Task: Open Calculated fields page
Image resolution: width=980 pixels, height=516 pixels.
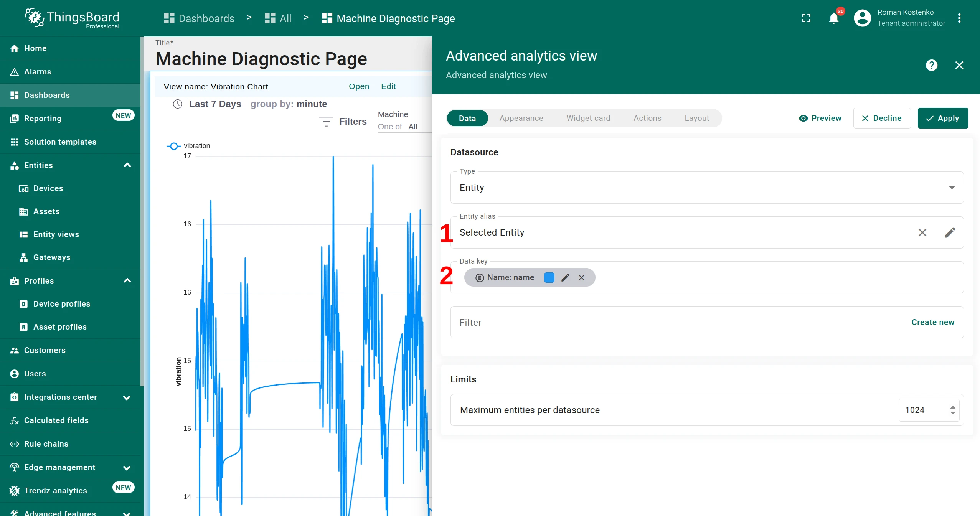Action: click(70, 420)
